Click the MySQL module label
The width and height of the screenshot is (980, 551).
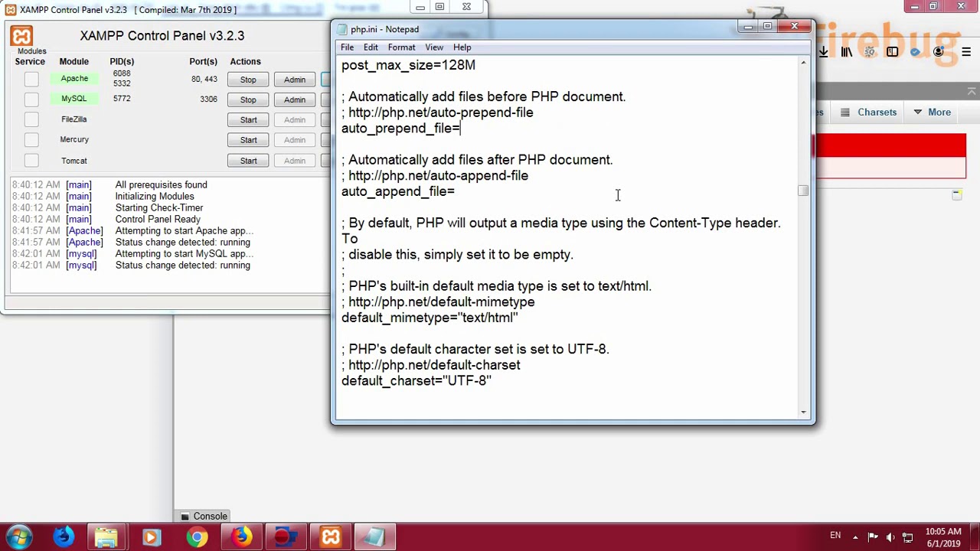74,99
